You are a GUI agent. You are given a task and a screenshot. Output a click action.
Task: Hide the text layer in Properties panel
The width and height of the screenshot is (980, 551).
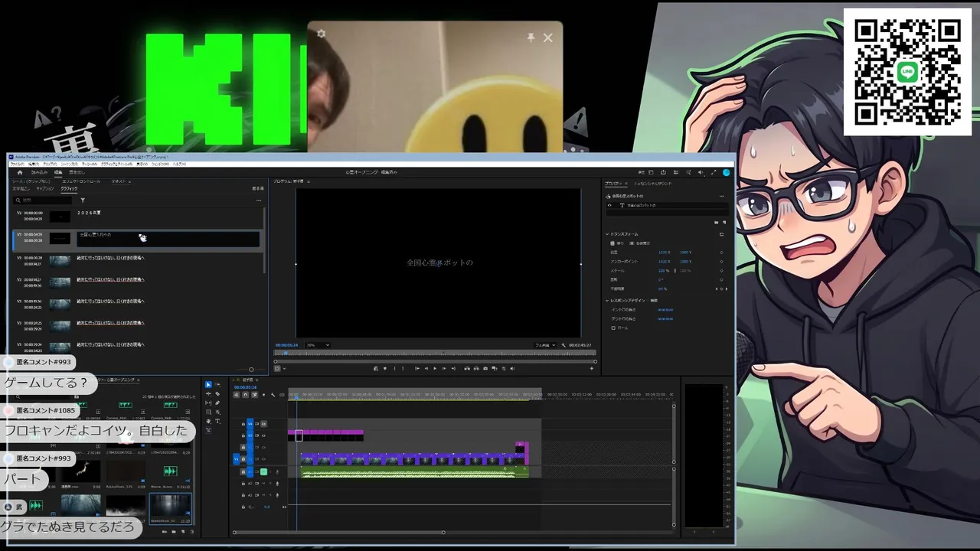coord(609,205)
